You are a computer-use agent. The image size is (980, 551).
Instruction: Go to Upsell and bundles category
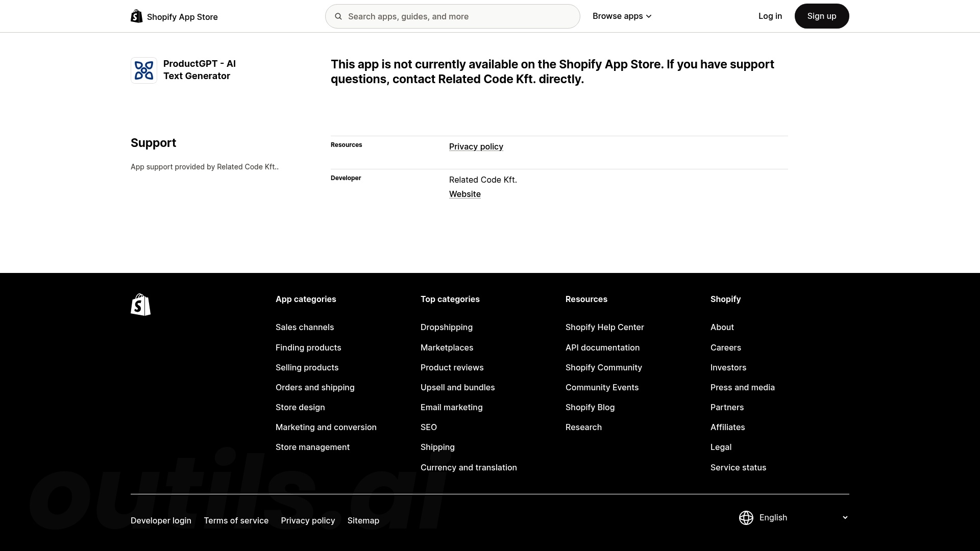pyautogui.click(x=458, y=388)
